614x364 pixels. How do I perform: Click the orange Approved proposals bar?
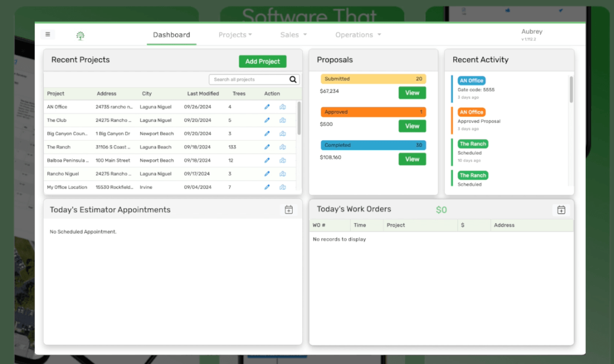pos(373,112)
